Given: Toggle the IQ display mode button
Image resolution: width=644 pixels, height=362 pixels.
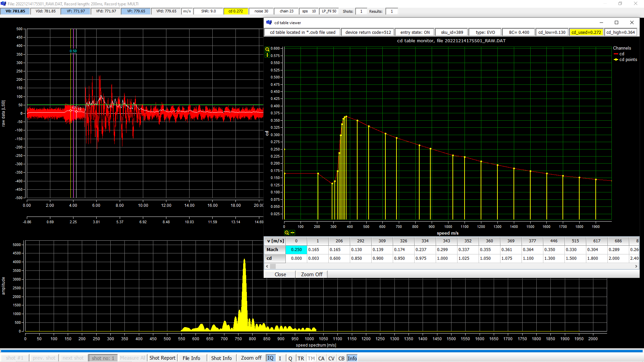Looking at the screenshot, I should [x=270, y=358].
